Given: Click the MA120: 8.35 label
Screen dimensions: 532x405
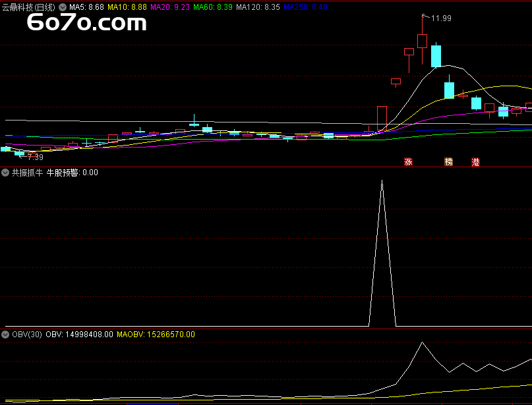Looking at the screenshot, I should (x=258, y=7).
